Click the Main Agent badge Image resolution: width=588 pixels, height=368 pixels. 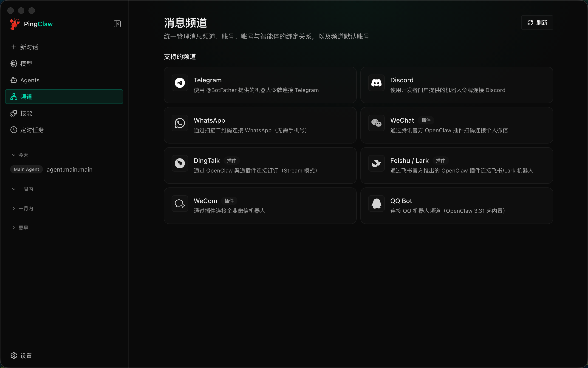26,170
